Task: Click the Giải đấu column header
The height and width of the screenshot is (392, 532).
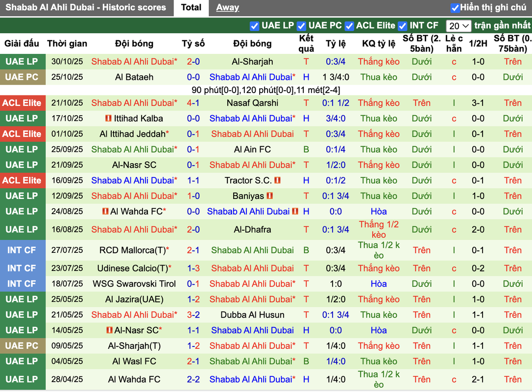Action: click(x=22, y=44)
